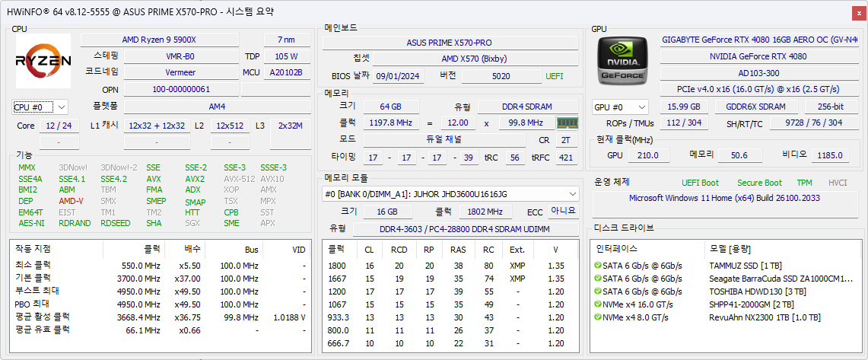This screenshot has height=360, width=868.
Task: Click the memory mode dual channel field
Action: 446,140
